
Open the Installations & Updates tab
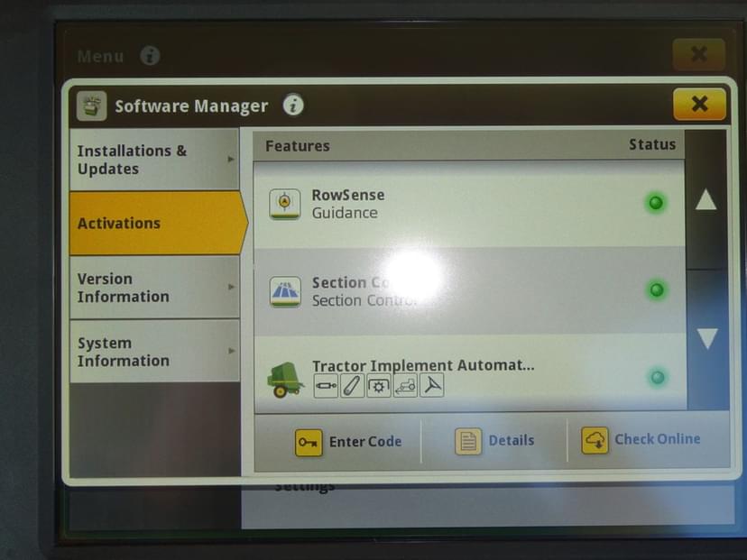coord(154,160)
